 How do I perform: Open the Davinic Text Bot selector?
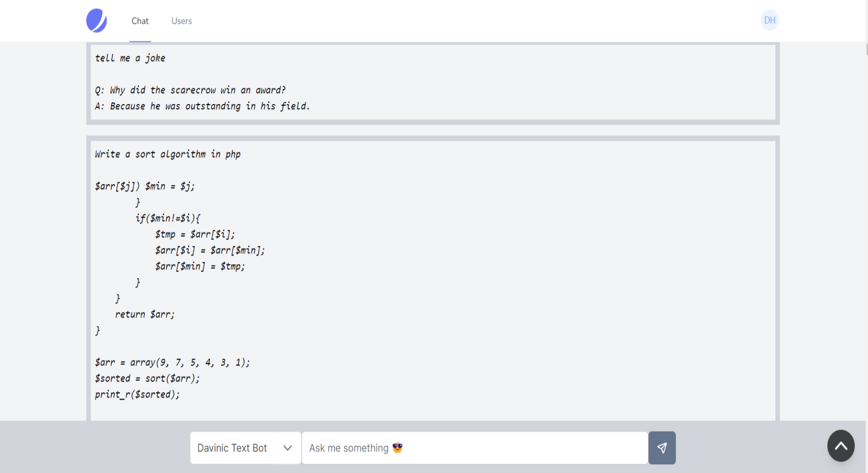point(232,448)
